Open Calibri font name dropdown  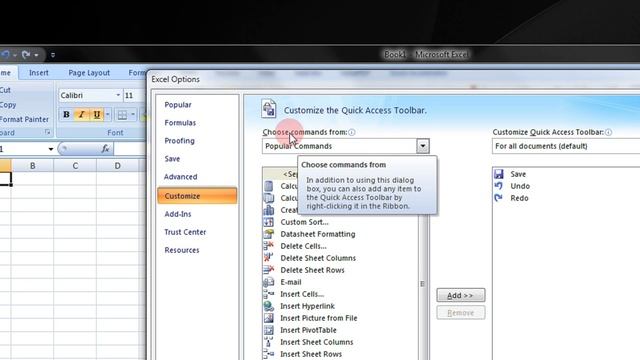point(118,95)
